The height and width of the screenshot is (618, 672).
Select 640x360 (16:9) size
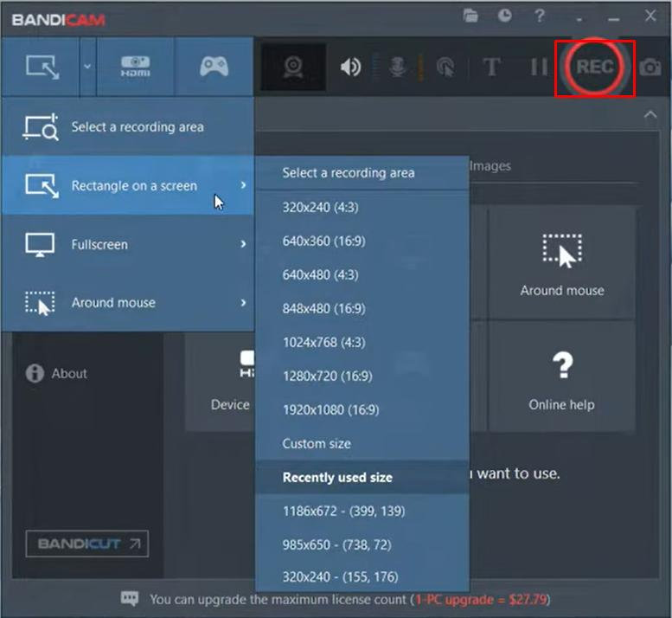[362, 241]
